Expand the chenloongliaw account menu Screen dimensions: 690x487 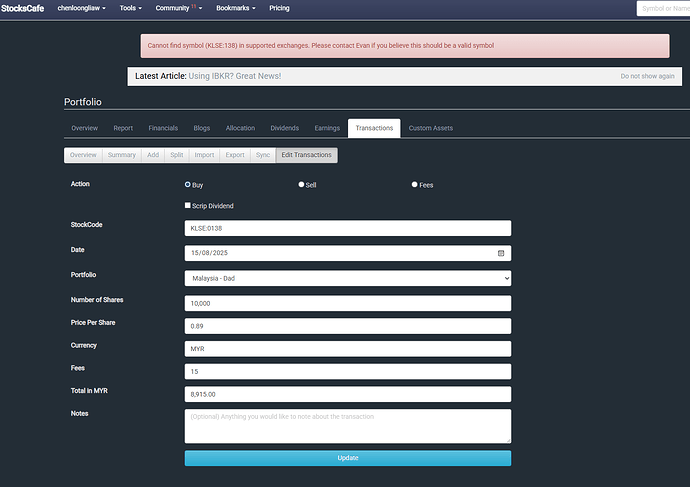83,8
